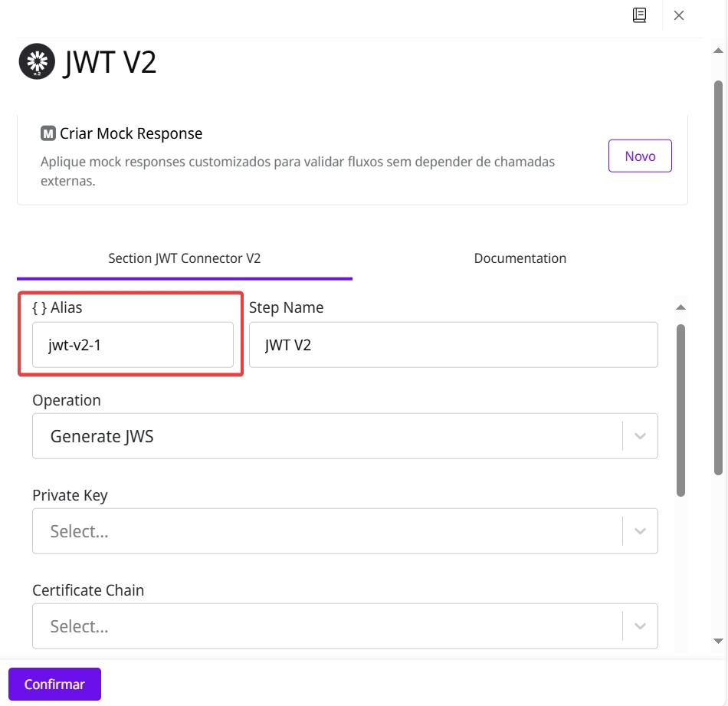Click the Alias input field
Screen dimensions: 728x706
133,345
